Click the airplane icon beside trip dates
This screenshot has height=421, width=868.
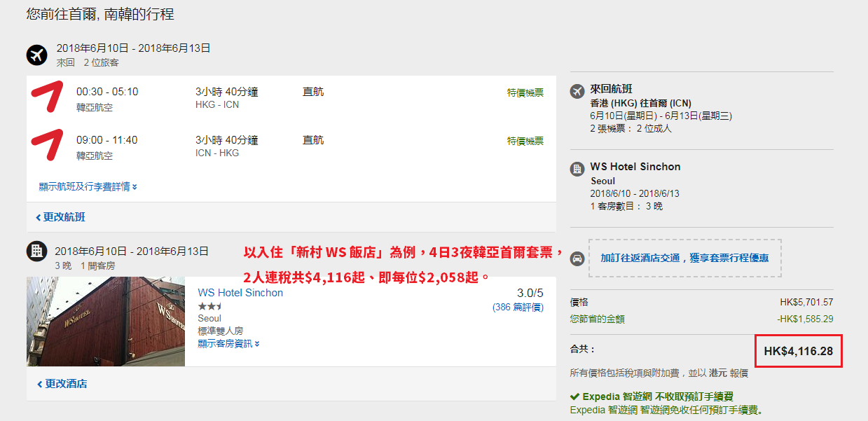(x=36, y=55)
